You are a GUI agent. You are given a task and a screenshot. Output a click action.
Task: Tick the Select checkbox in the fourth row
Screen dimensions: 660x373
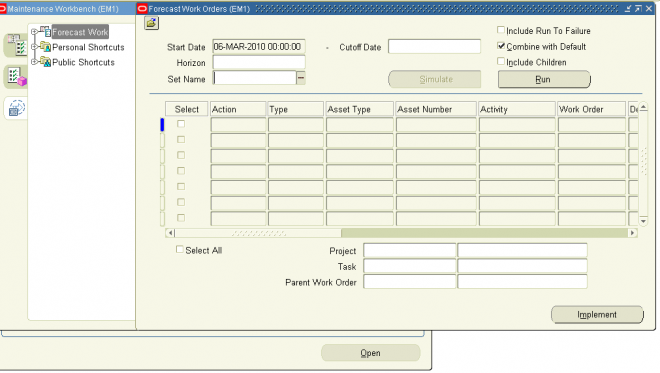pos(181,171)
